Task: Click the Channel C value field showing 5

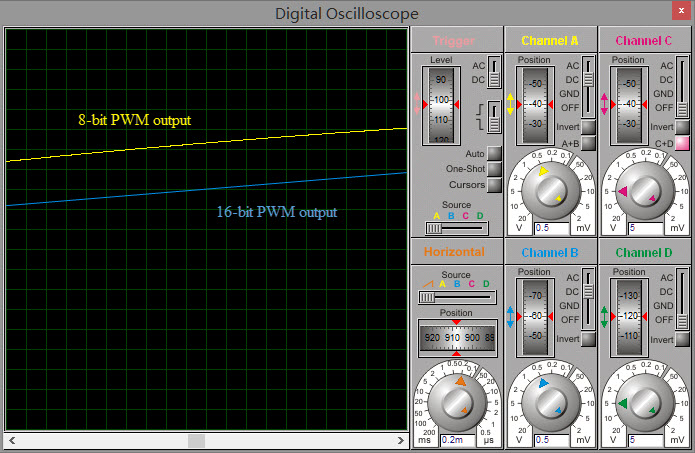Action: [645, 228]
